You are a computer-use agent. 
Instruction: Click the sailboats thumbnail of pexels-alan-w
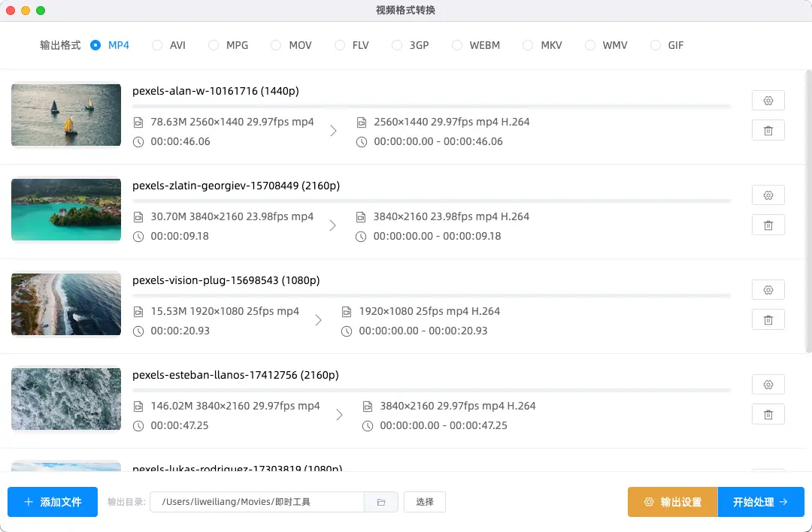(x=66, y=115)
